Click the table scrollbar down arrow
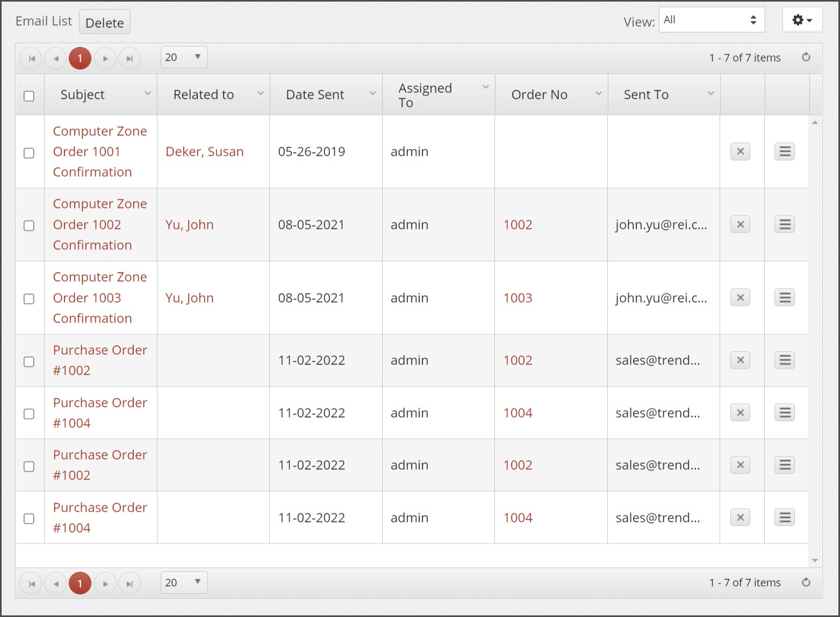Image resolution: width=840 pixels, height=617 pixels. pos(815,560)
